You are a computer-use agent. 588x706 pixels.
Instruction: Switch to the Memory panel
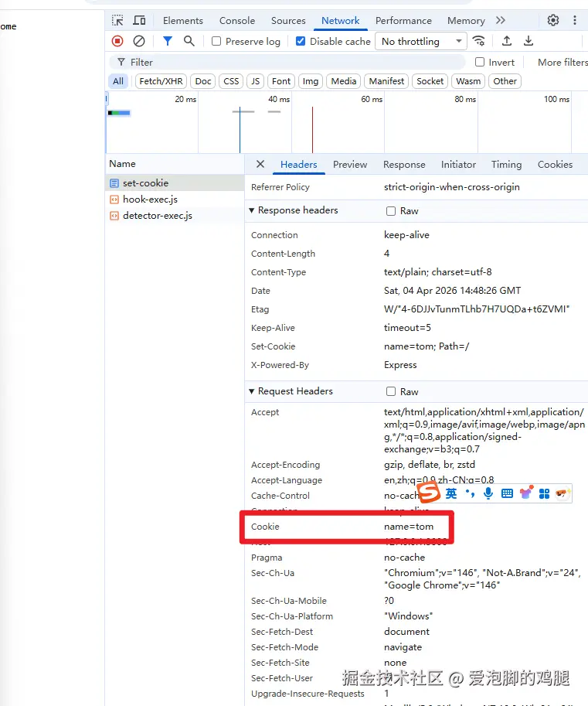(x=466, y=21)
